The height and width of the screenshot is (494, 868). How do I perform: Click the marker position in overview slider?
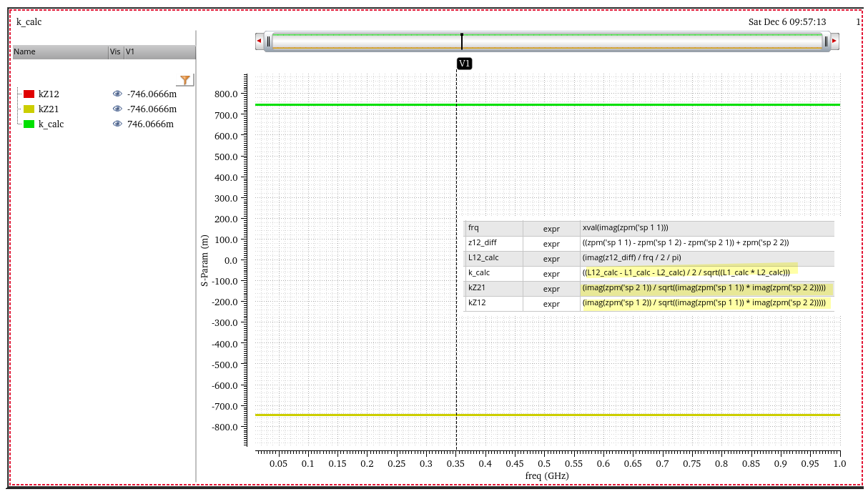462,41
